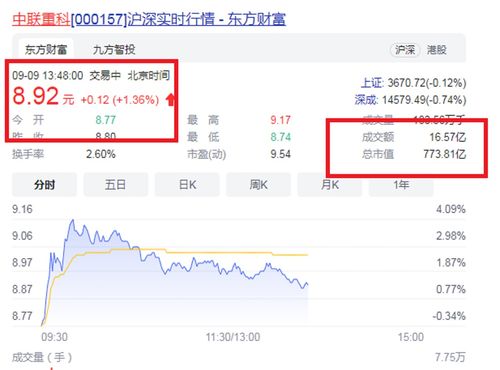
Task: Switch to the 东方财富 tab
Action: click(x=46, y=50)
